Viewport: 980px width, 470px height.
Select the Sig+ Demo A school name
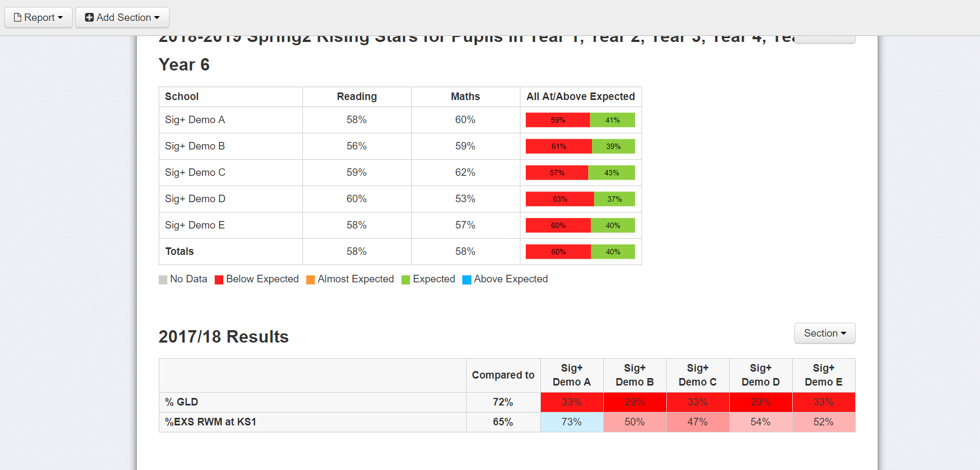pos(195,119)
